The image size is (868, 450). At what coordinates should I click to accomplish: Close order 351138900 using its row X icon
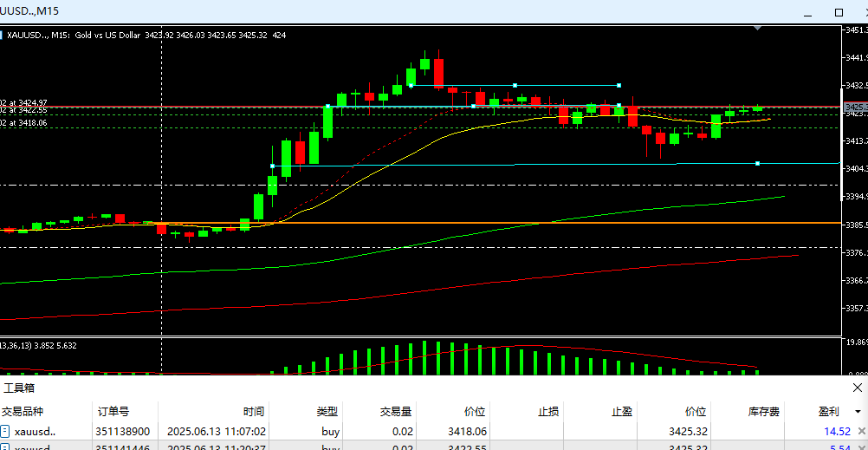click(861, 431)
